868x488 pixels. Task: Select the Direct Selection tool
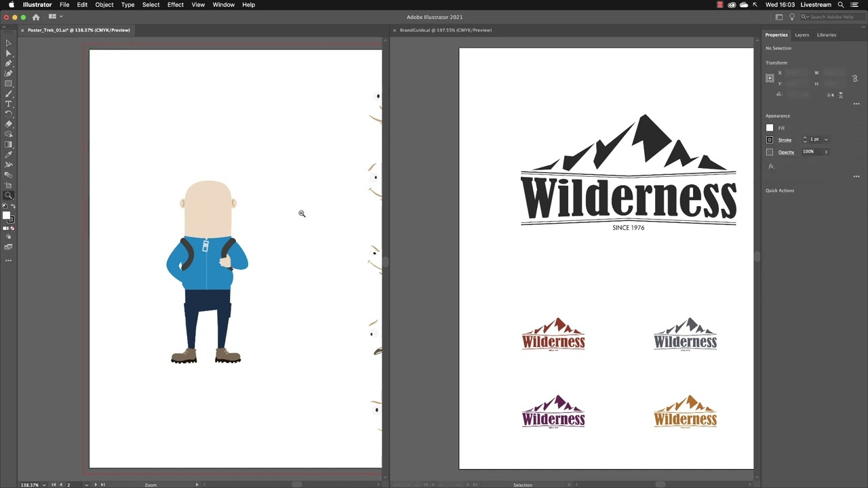click(x=8, y=53)
